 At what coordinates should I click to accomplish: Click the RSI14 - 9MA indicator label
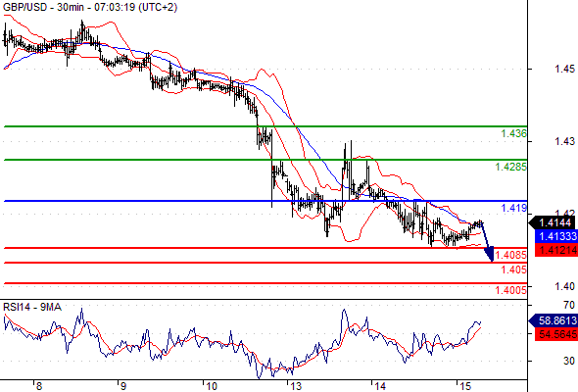(x=32, y=307)
